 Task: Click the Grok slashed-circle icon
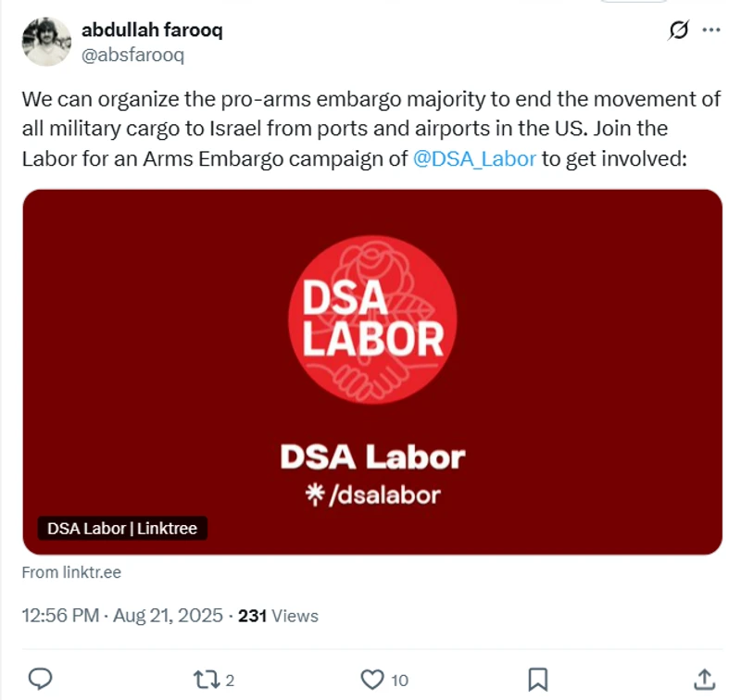[x=678, y=31]
